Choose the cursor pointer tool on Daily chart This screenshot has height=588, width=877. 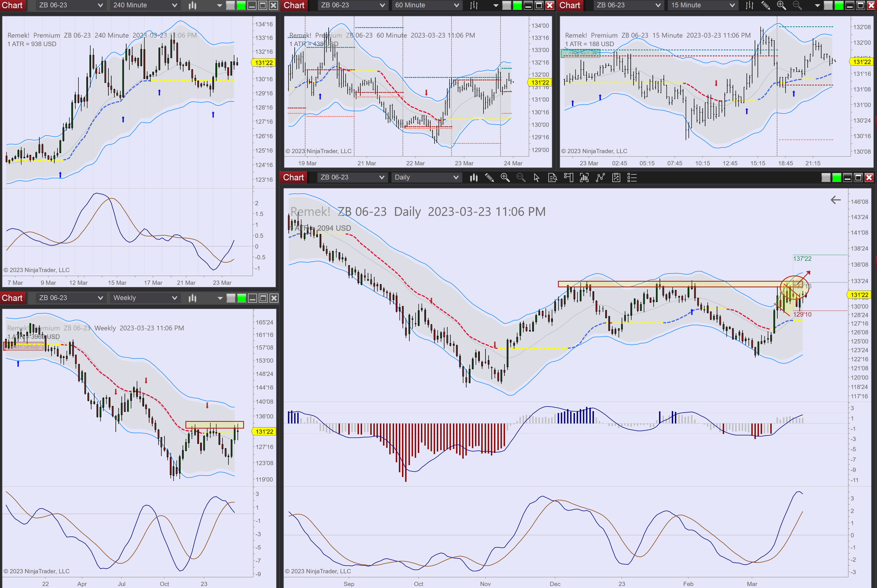point(536,178)
